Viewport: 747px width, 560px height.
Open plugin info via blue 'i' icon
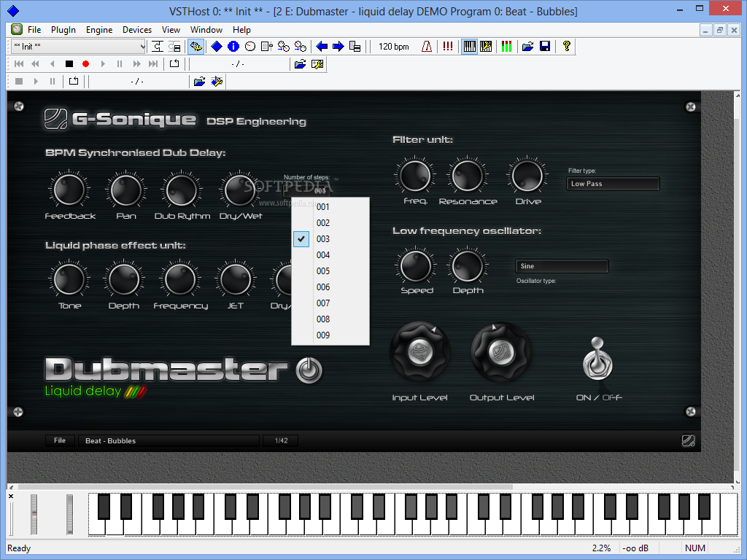pyautogui.click(x=233, y=46)
